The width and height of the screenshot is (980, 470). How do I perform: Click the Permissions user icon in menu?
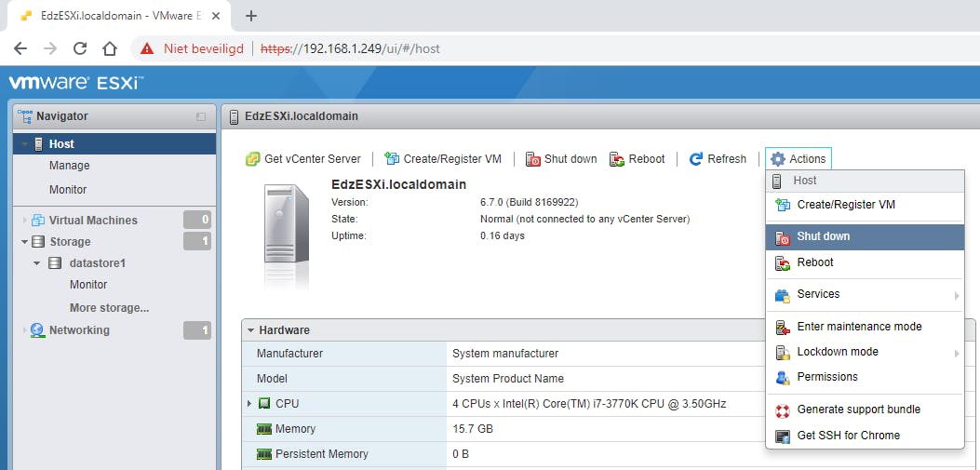click(783, 378)
